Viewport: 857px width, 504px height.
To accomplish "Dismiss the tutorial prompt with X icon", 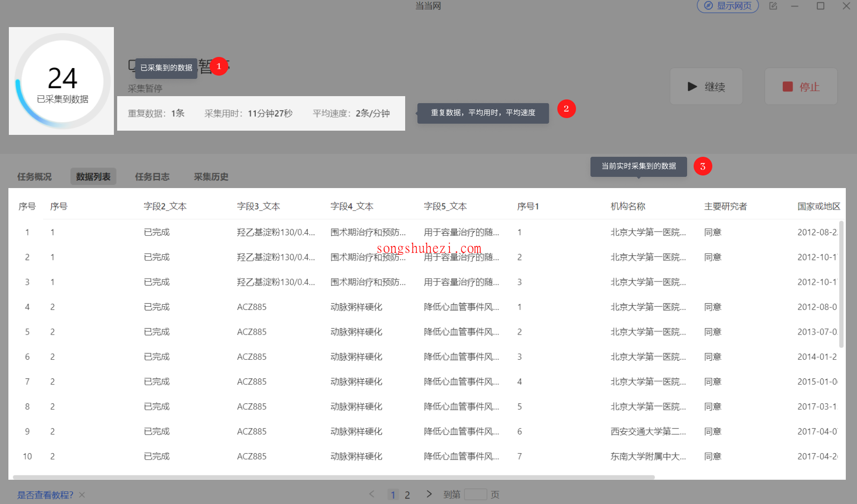I will (x=82, y=495).
